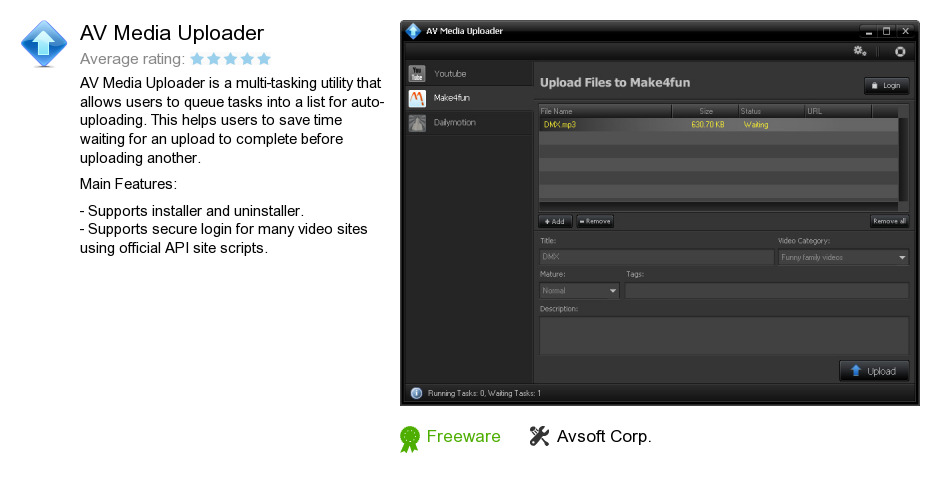Select the DMX.mp3 file row
This screenshot has width=940, height=483.
(x=718, y=125)
